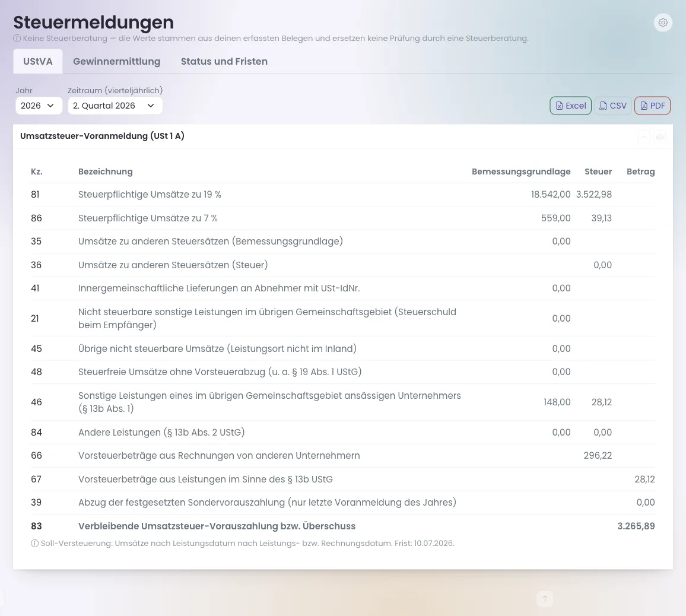Click the Steuermeldungen page heading
Screen dimensions: 686x616
pyautogui.click(x=94, y=23)
